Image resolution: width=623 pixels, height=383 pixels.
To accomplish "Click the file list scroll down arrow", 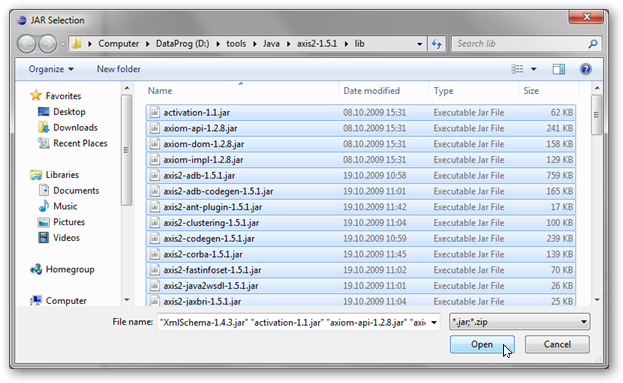I will tap(597, 300).
